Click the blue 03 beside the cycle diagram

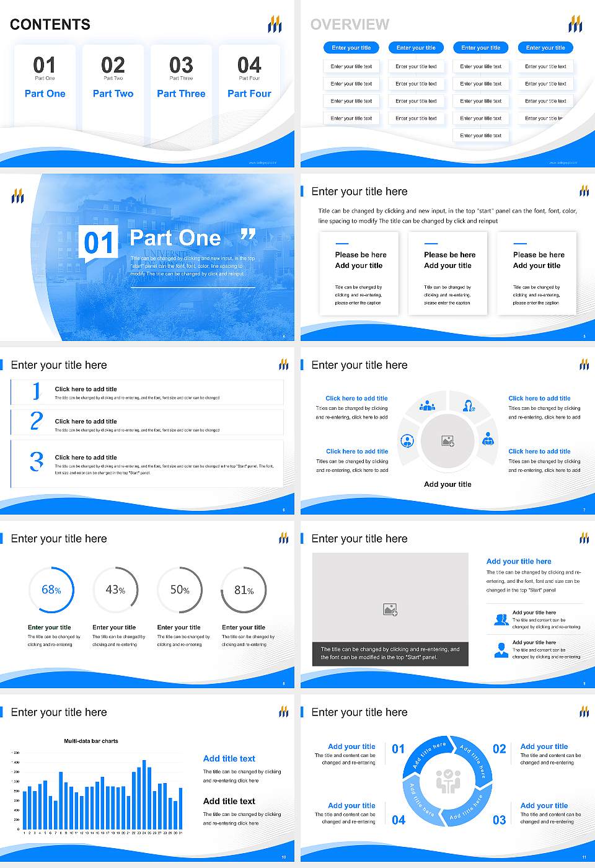click(x=499, y=820)
